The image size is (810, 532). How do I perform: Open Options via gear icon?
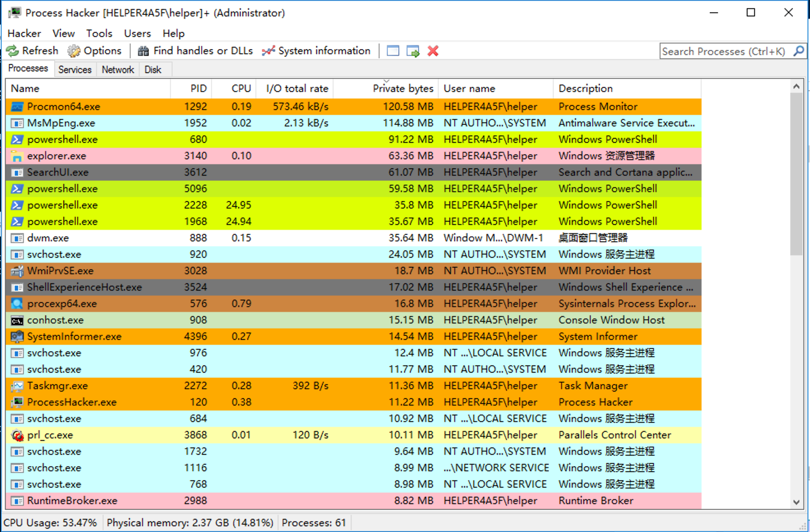tap(74, 51)
